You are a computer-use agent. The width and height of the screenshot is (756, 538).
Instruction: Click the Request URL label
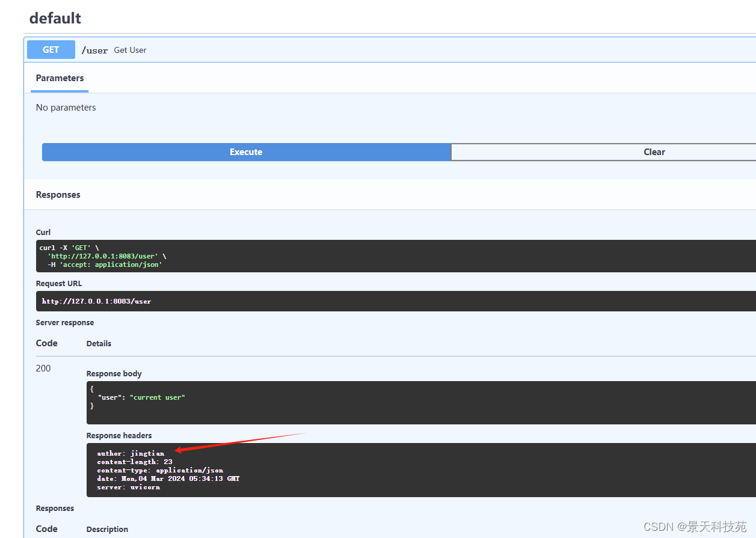point(59,283)
